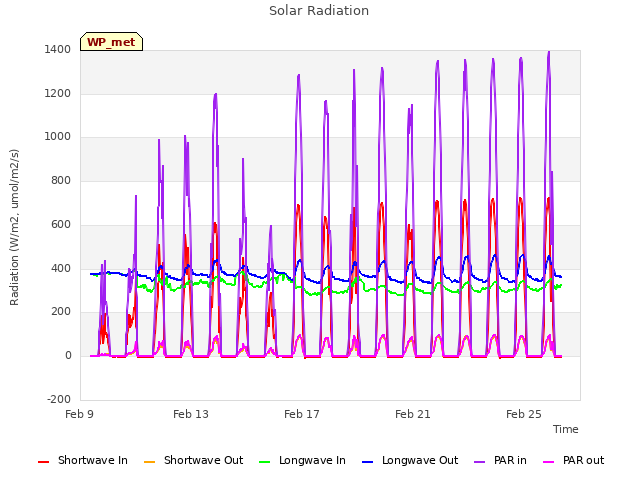Toggle the PAR out legend entry
This screenshot has width=640, height=480.
point(573,460)
